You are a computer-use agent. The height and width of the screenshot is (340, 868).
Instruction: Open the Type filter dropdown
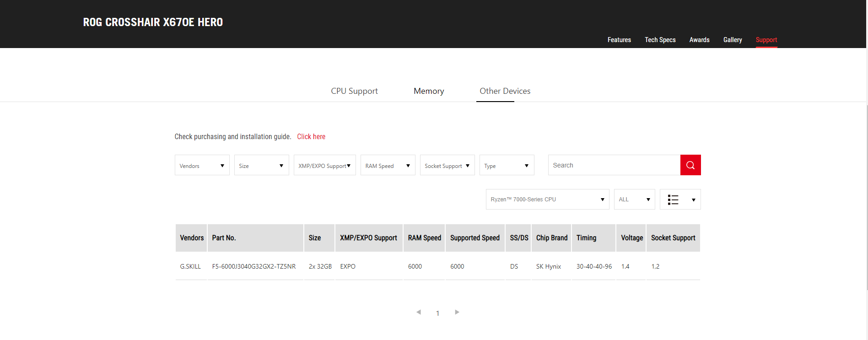(x=507, y=165)
